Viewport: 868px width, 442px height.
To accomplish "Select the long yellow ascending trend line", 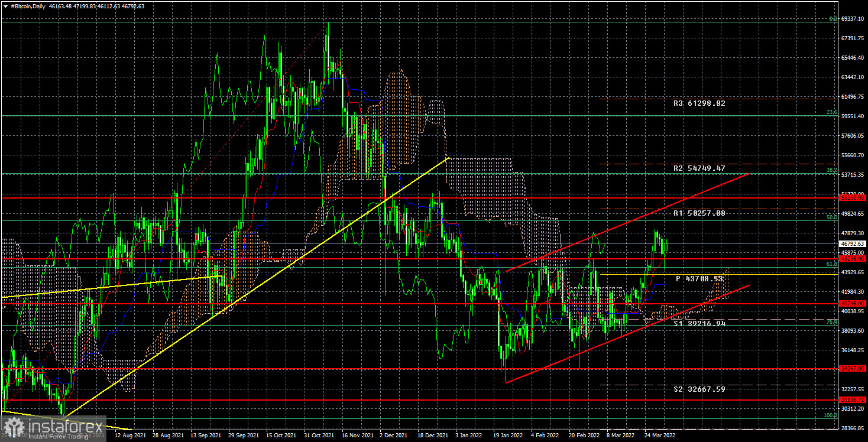I will pos(254,289).
